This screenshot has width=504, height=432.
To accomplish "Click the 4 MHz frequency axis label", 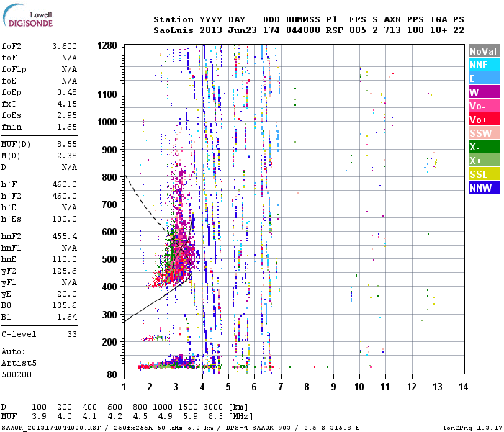I will pos(202,387).
